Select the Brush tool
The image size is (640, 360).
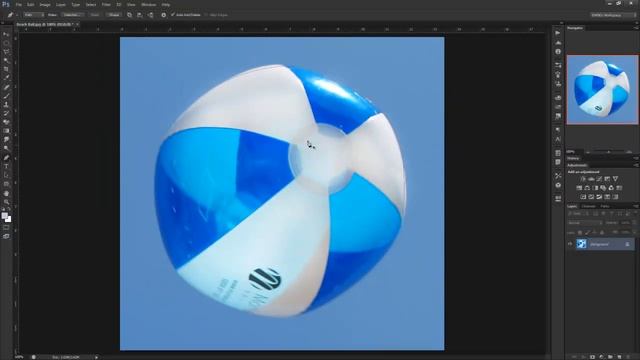(x=6, y=96)
